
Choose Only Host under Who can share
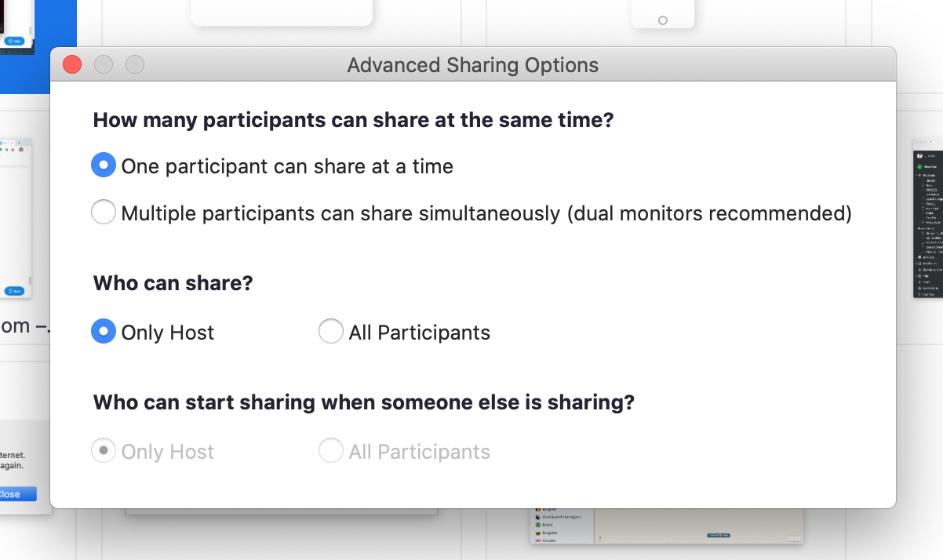(153, 332)
